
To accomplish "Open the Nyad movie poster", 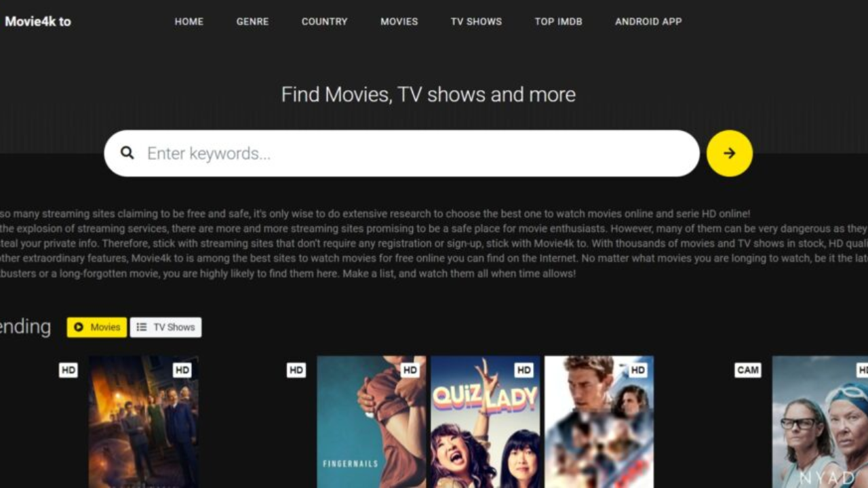I will (820, 422).
